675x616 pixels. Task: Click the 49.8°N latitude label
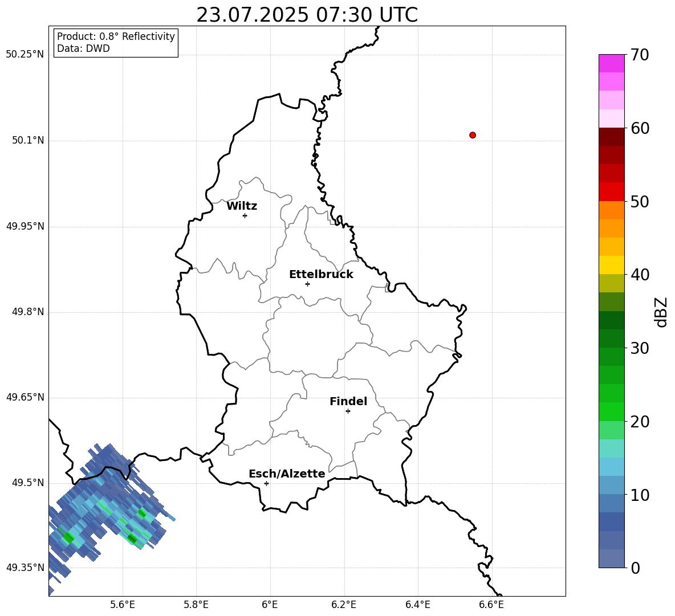[28, 312]
